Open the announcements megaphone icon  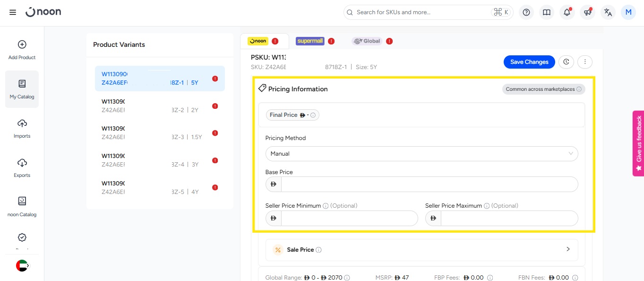(x=587, y=12)
